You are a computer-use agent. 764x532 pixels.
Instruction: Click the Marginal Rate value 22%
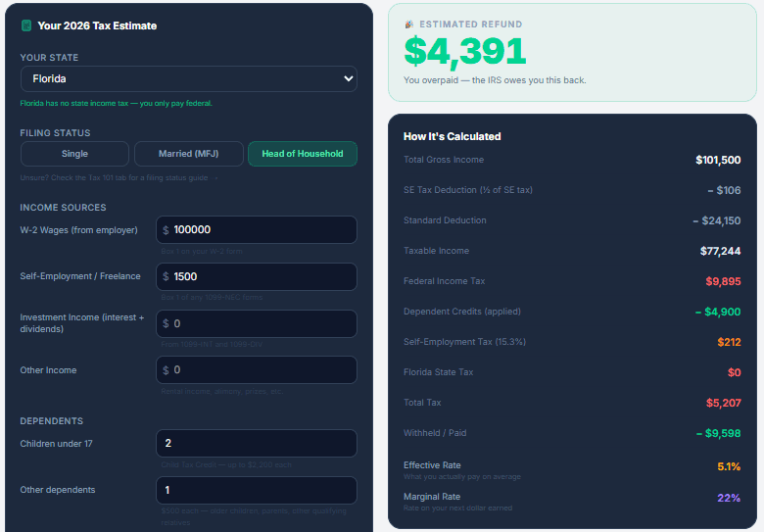(x=729, y=498)
